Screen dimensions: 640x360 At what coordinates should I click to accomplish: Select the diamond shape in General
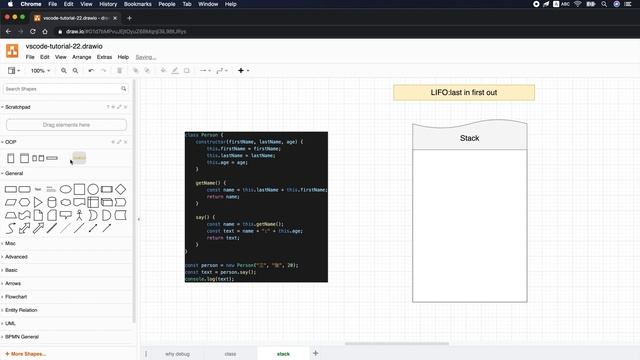[x=120, y=189]
